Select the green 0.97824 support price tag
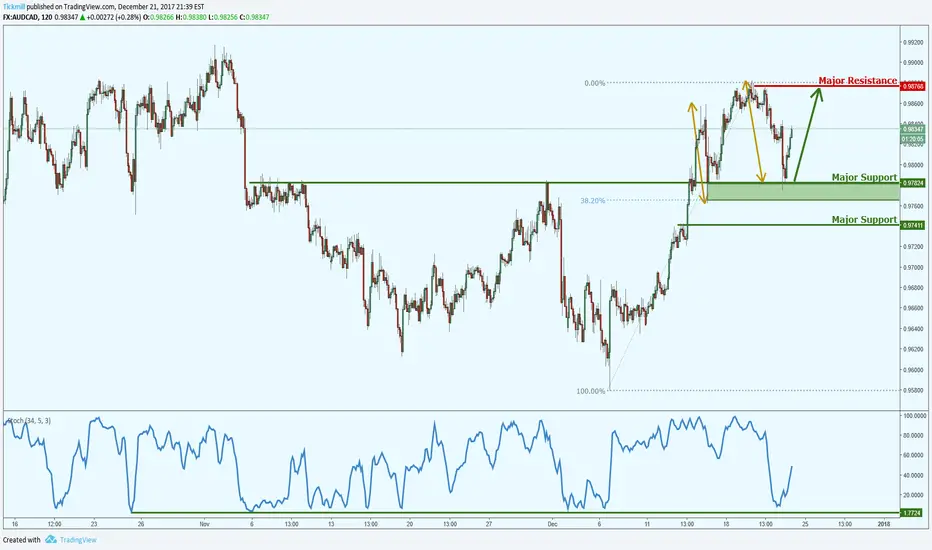Screen dimensions: 932x550 (913, 183)
